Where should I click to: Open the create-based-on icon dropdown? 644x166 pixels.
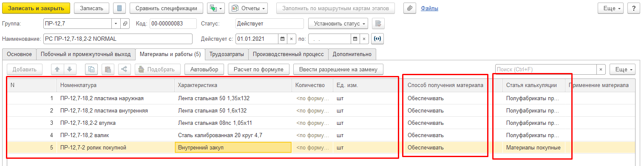point(216,8)
